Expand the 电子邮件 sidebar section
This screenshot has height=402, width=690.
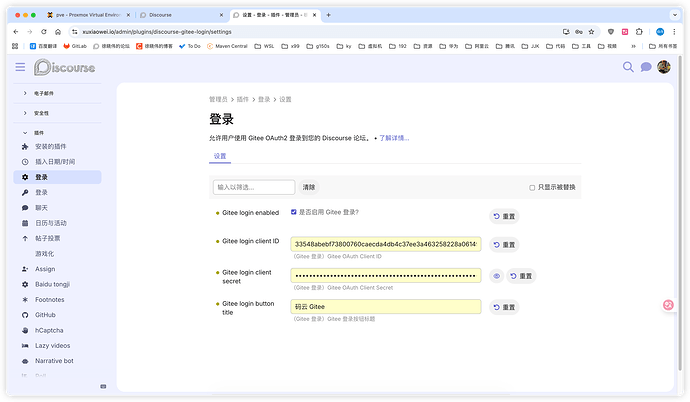[x=25, y=93]
